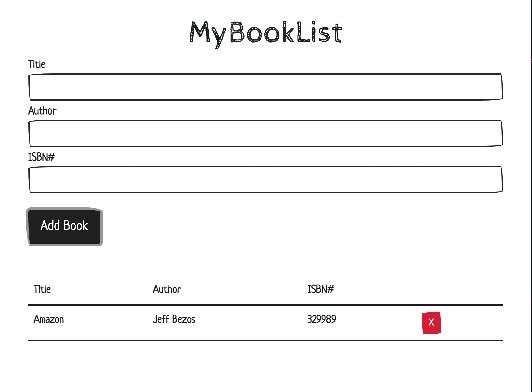Click the Title form label
The image size is (532, 392).
(37, 64)
